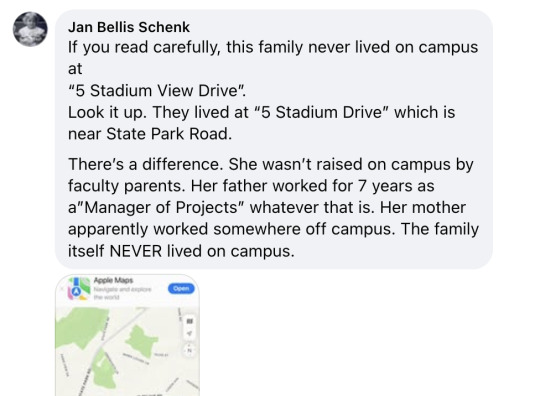The height and width of the screenshot is (396, 540).
Task: Click the 'If you read carefully' opening line
Action: (x=273, y=48)
